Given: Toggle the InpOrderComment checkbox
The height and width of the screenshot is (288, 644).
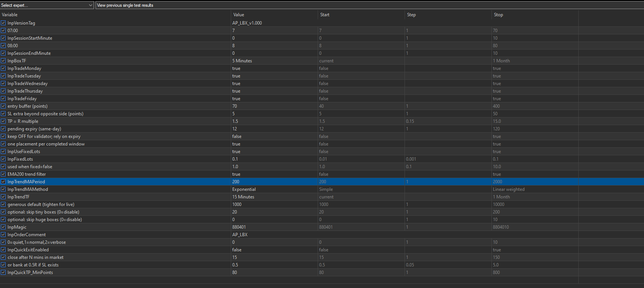Looking at the screenshot, I should click(x=3, y=235).
